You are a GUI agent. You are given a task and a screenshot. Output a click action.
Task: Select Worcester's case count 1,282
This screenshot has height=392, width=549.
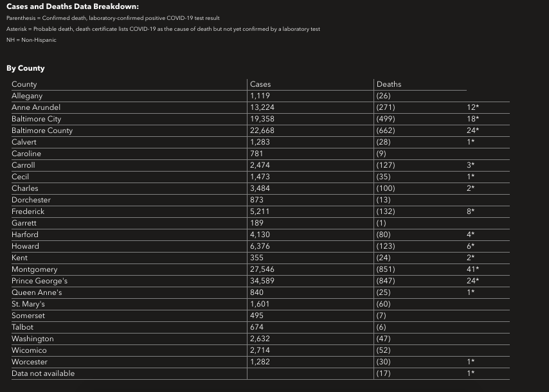pyautogui.click(x=260, y=362)
